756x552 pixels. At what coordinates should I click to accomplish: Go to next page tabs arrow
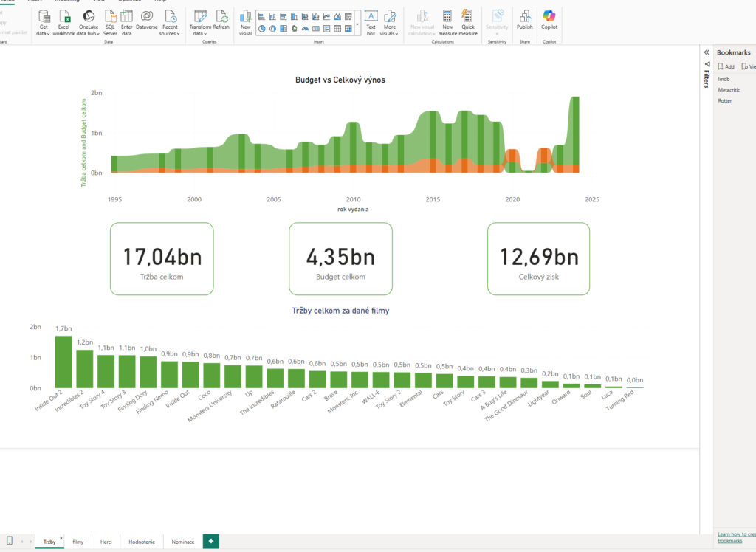[31, 542]
